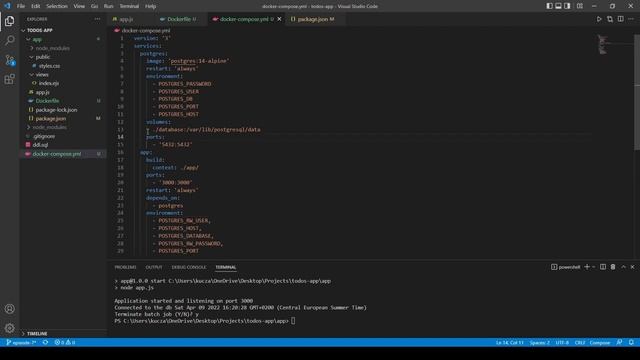Open index.ejs in Explorer
This screenshot has width=640, height=360.
49,83
